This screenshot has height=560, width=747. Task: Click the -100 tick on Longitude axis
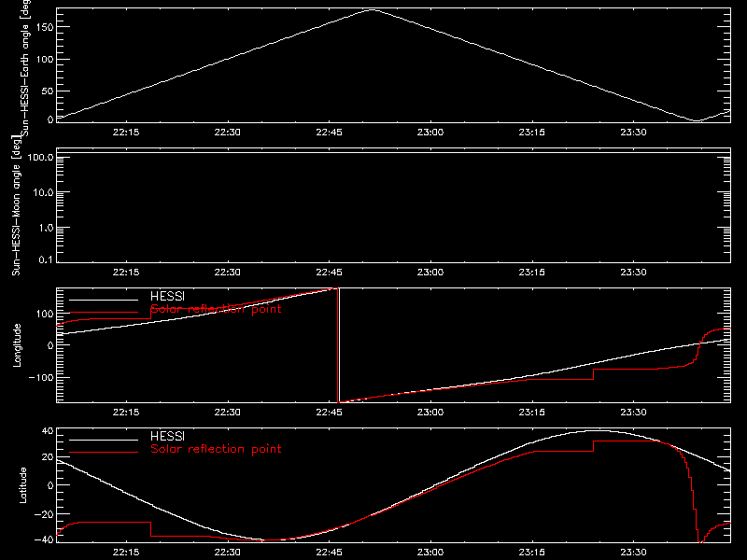pos(41,378)
